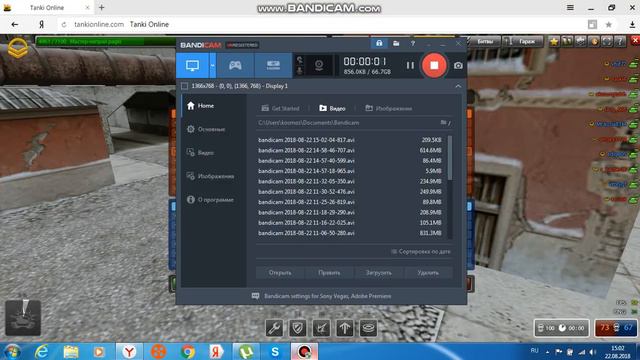Click browser address bar tankionline.com
This screenshot has height=360, width=640.
click(x=99, y=24)
